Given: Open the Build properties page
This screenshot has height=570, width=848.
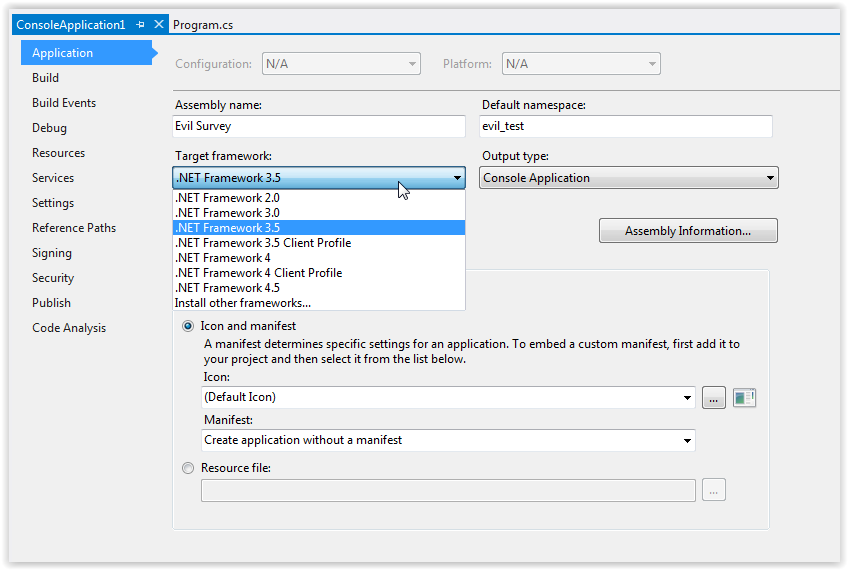Looking at the screenshot, I should [x=45, y=78].
